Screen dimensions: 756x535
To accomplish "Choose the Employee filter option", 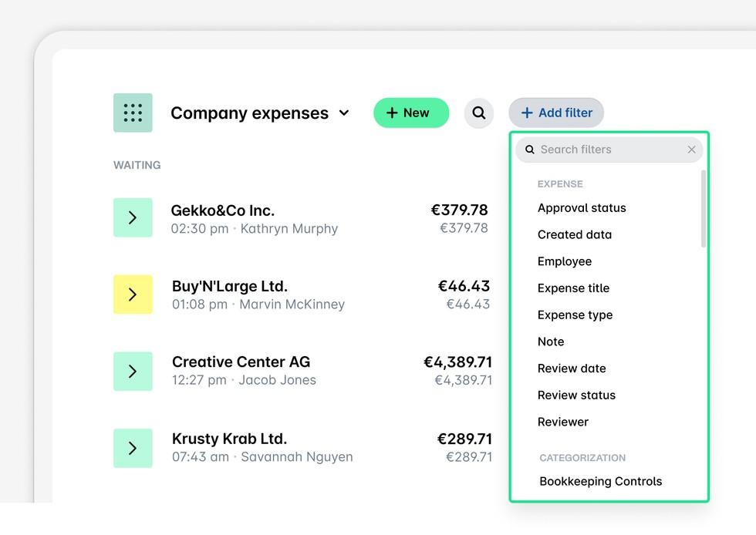I will [565, 261].
